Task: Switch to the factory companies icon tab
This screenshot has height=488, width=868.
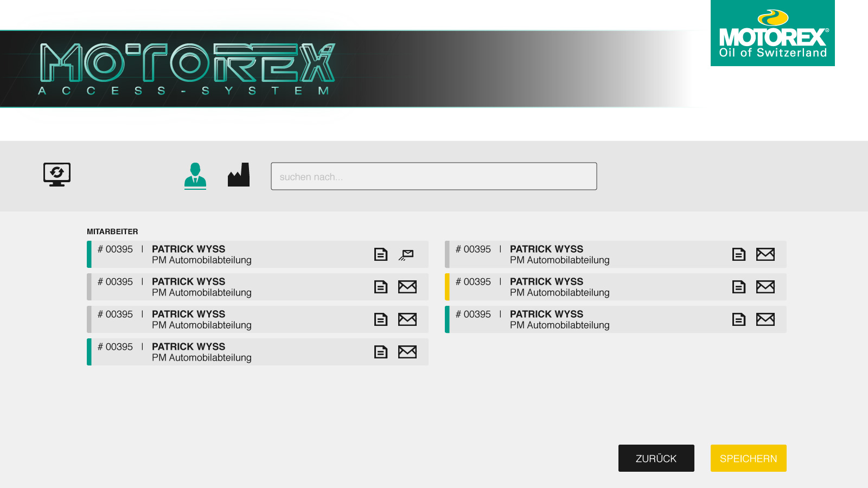Action: tap(239, 175)
